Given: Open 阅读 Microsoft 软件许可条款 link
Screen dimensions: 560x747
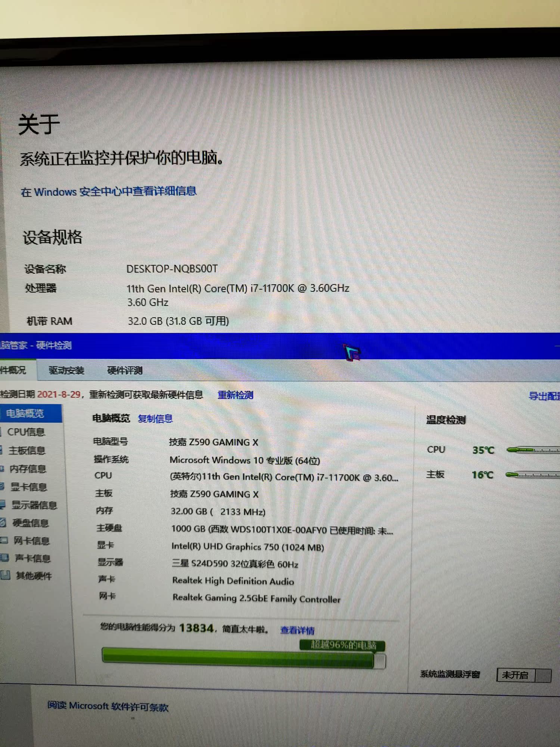Looking at the screenshot, I should pos(108,706).
